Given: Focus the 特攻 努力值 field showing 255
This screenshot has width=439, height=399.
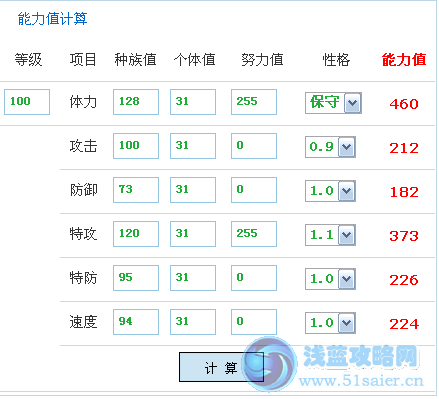Looking at the screenshot, I should 254,234.
